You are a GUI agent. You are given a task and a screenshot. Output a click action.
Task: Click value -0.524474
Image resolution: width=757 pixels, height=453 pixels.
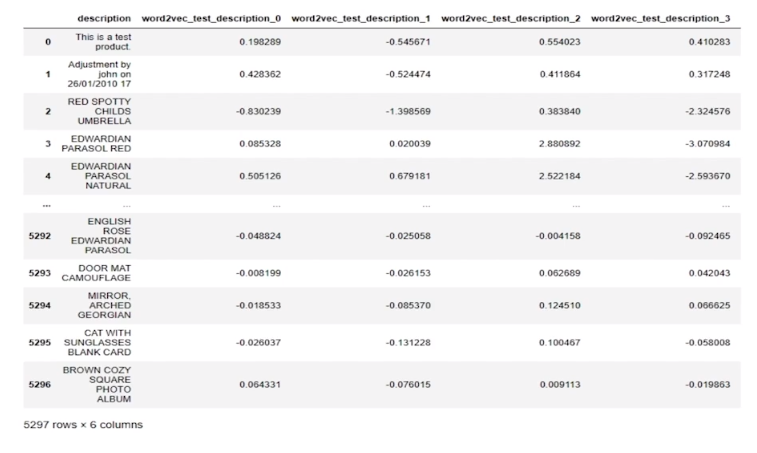pyautogui.click(x=408, y=74)
